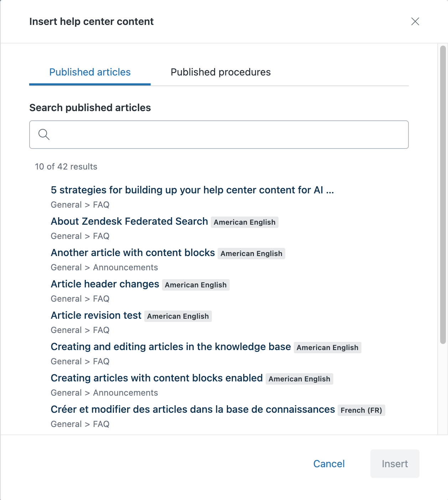Viewport: 448px width, 500px height.
Task: Pick the French Créer et modifier article
Action: [x=193, y=410]
